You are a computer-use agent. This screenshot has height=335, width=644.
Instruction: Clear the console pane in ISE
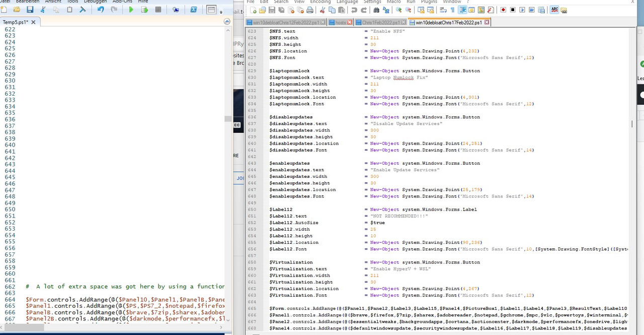click(83, 10)
